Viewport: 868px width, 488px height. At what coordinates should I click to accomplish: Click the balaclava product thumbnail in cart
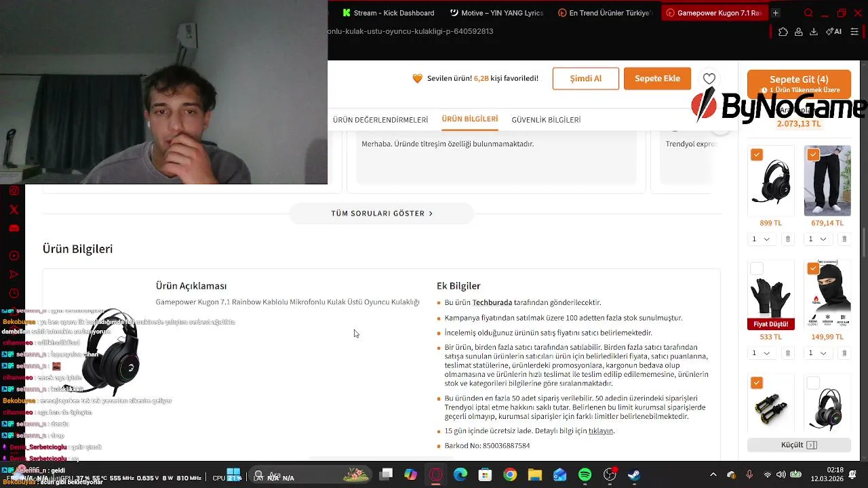[x=827, y=295]
